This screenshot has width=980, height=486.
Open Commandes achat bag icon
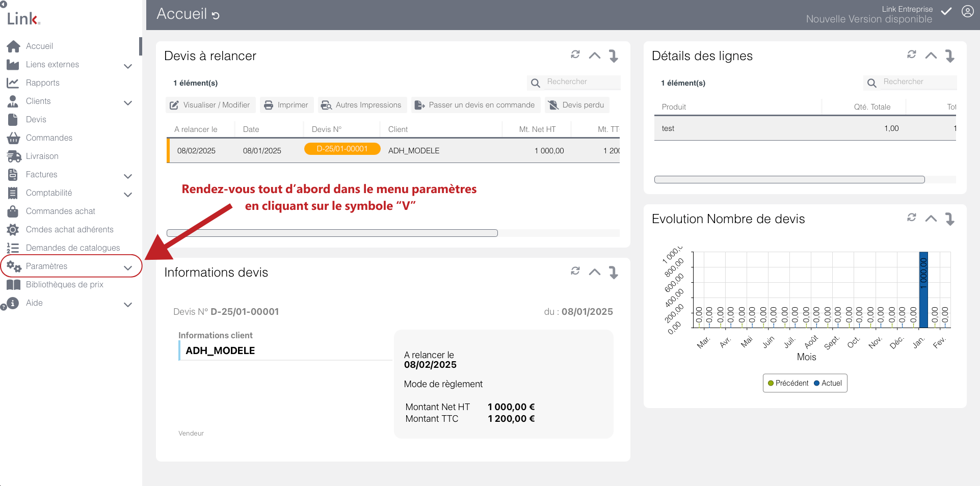click(13, 211)
